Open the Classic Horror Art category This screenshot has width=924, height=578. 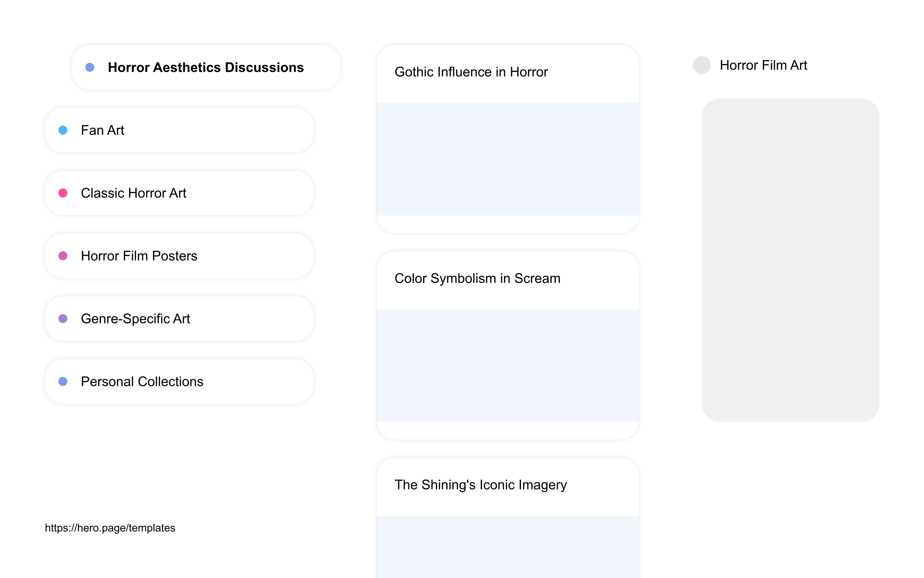[x=179, y=193]
